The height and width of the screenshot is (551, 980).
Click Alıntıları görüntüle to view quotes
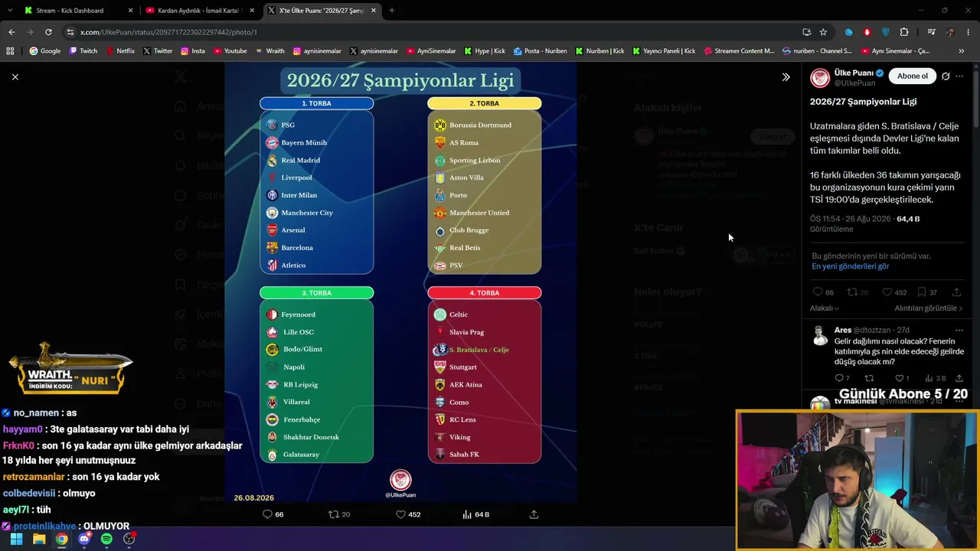tap(929, 308)
